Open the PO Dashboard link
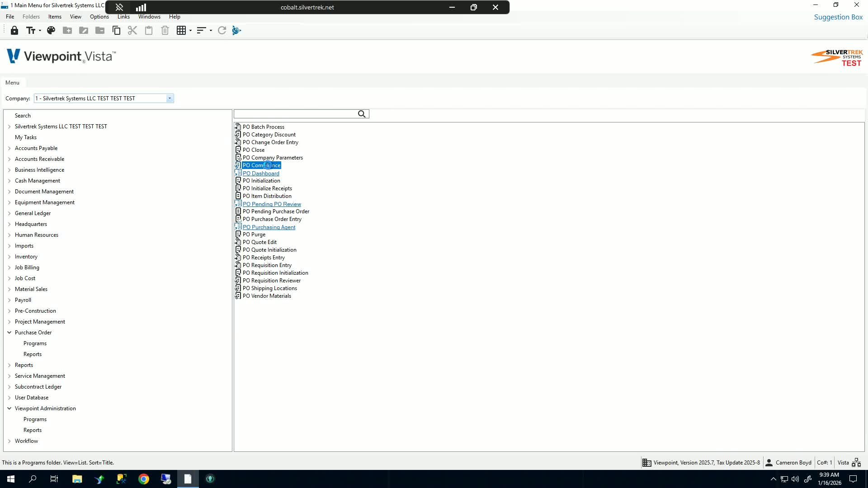The height and width of the screenshot is (488, 868). (x=261, y=174)
